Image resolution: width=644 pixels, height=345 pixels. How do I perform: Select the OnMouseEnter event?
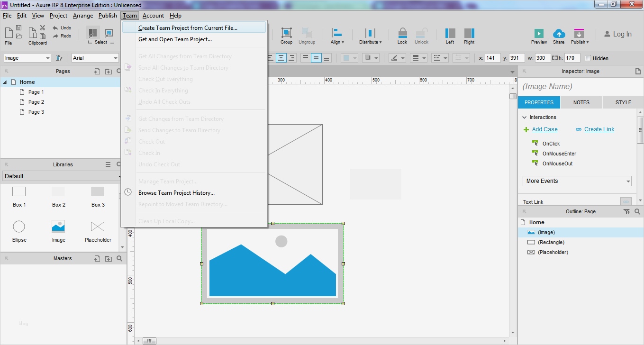click(559, 154)
